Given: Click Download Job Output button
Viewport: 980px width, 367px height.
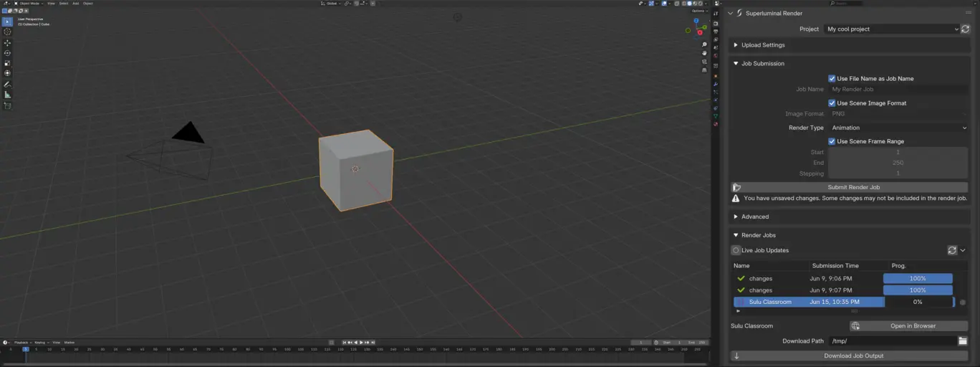Looking at the screenshot, I should [x=850, y=356].
